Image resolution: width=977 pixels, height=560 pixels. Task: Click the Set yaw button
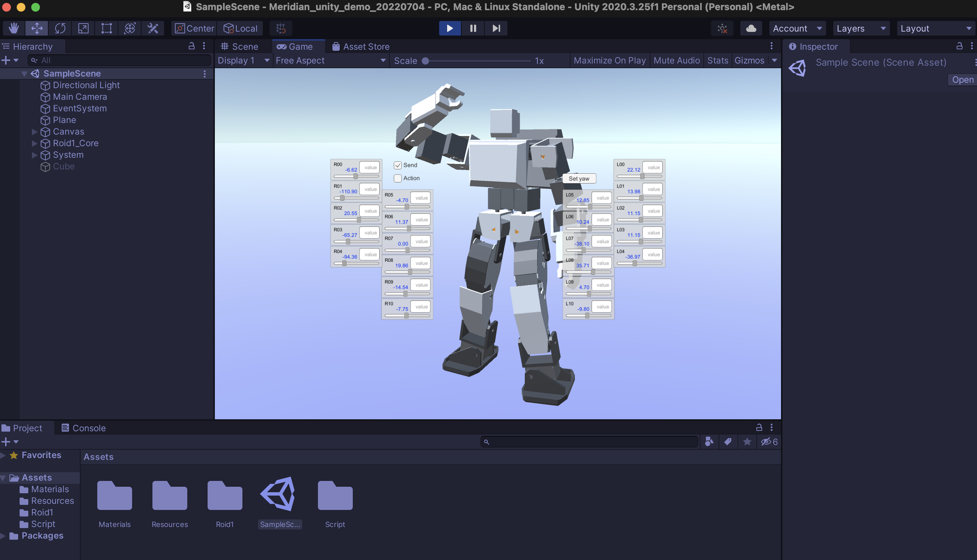(579, 178)
